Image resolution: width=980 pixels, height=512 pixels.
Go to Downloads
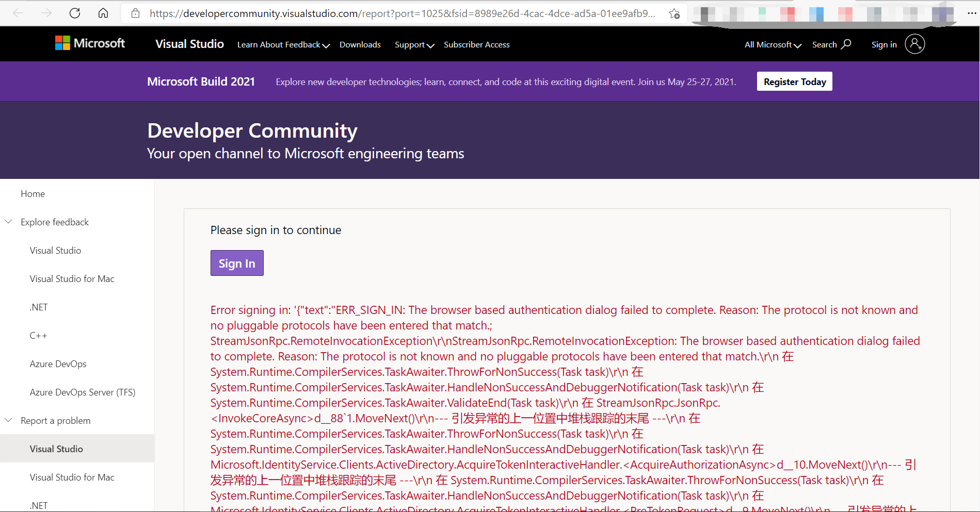click(x=360, y=44)
